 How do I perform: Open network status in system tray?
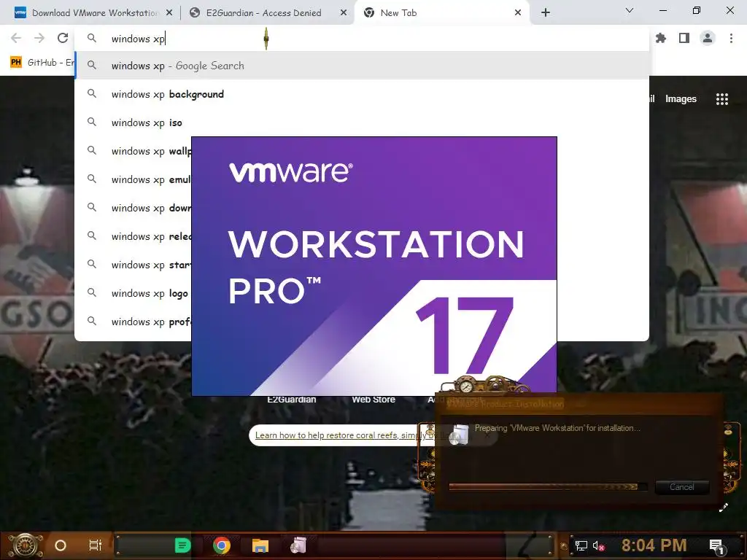point(581,545)
